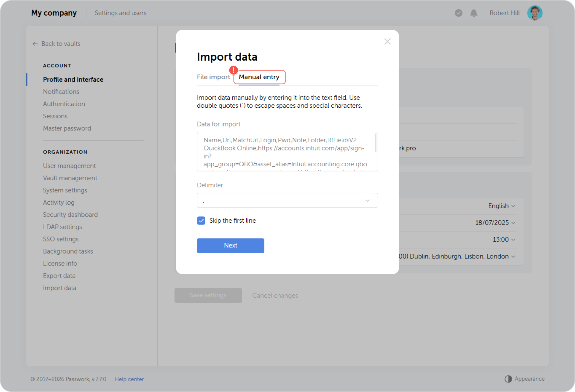Screen dimensions: 575x392
Task: Open LDAP settings
Action: pos(62,227)
